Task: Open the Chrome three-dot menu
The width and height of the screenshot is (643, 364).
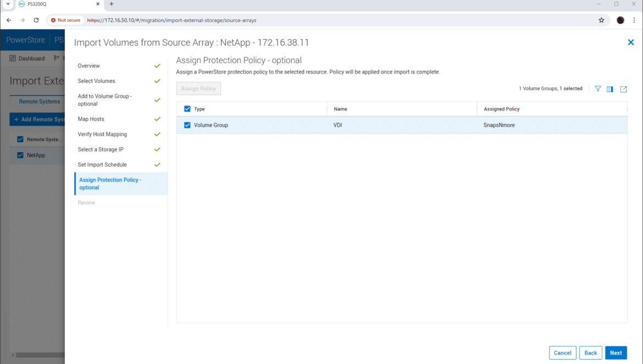Action: tap(634, 20)
